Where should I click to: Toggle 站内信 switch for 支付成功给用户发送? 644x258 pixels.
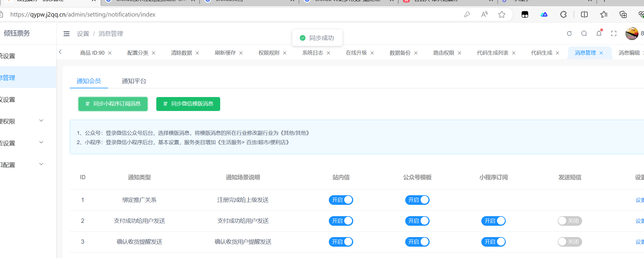341,221
